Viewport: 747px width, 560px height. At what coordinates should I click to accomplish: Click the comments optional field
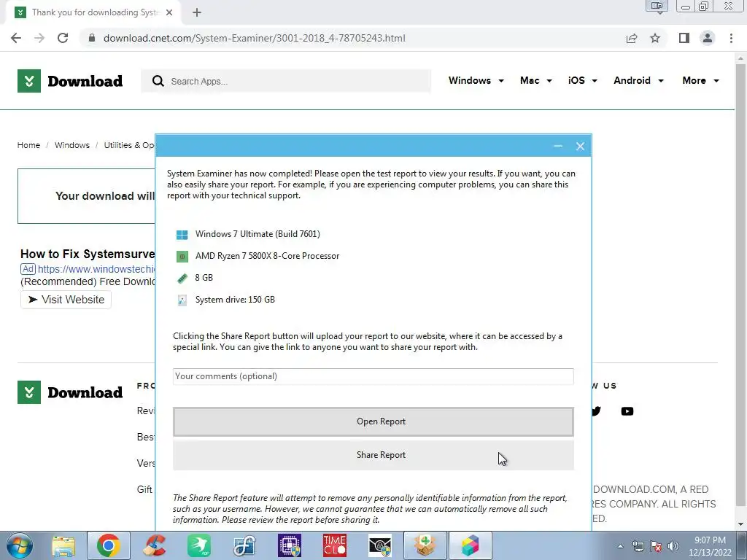pyautogui.click(x=373, y=376)
